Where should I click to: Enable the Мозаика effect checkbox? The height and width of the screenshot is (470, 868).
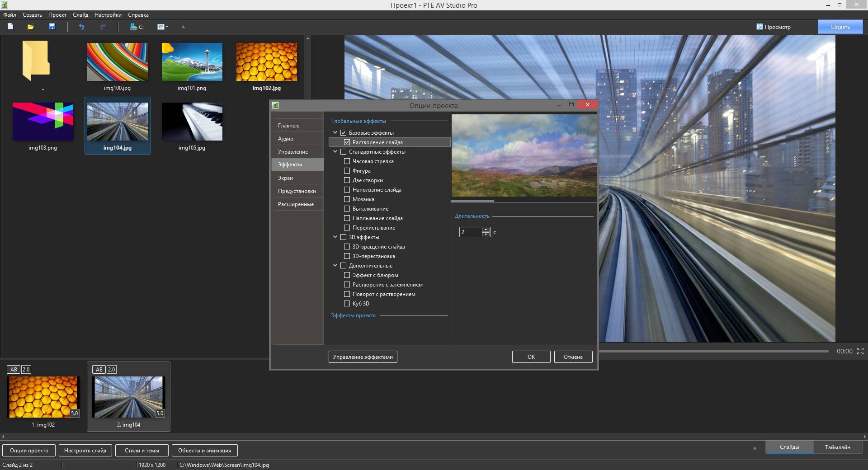347,199
